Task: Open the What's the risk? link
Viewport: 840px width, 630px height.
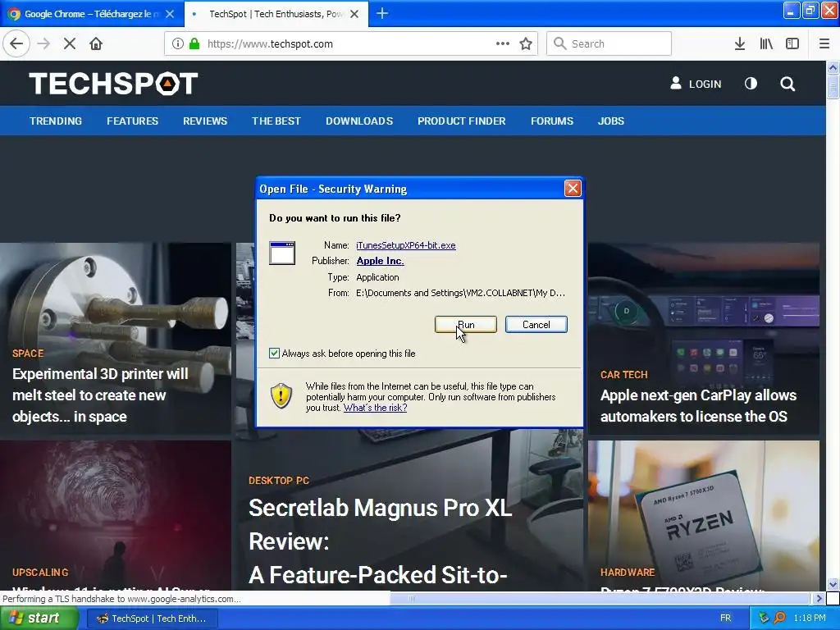Action: click(375, 408)
